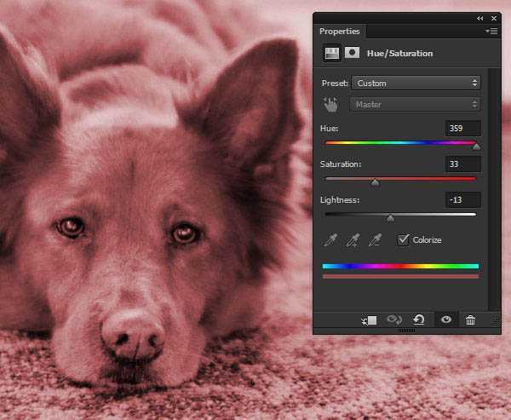View previous state of adjustment
Screen dimensions: 511x420
[x=394, y=320]
